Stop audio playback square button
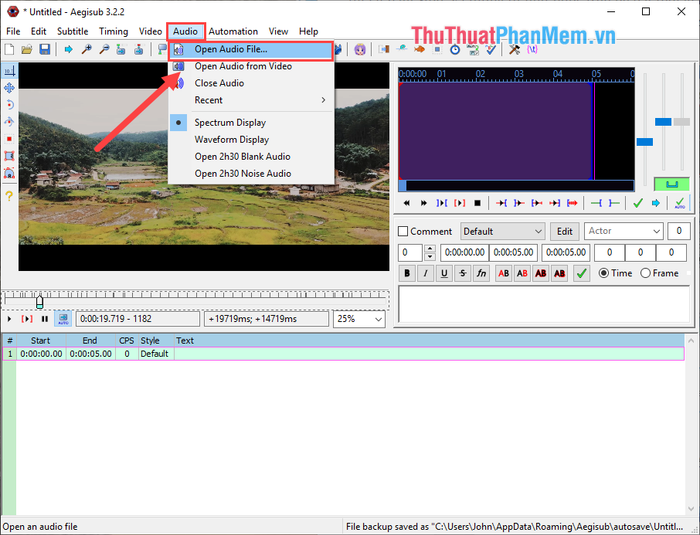700x535 pixels. tap(477, 203)
